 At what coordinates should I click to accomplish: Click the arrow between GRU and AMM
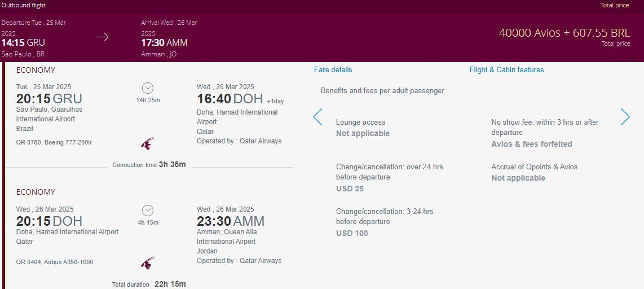click(103, 37)
